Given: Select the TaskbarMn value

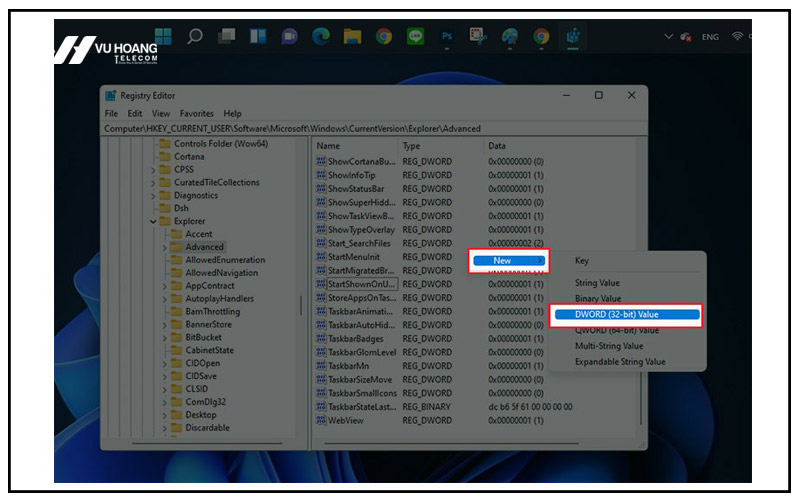Looking at the screenshot, I should click(348, 366).
